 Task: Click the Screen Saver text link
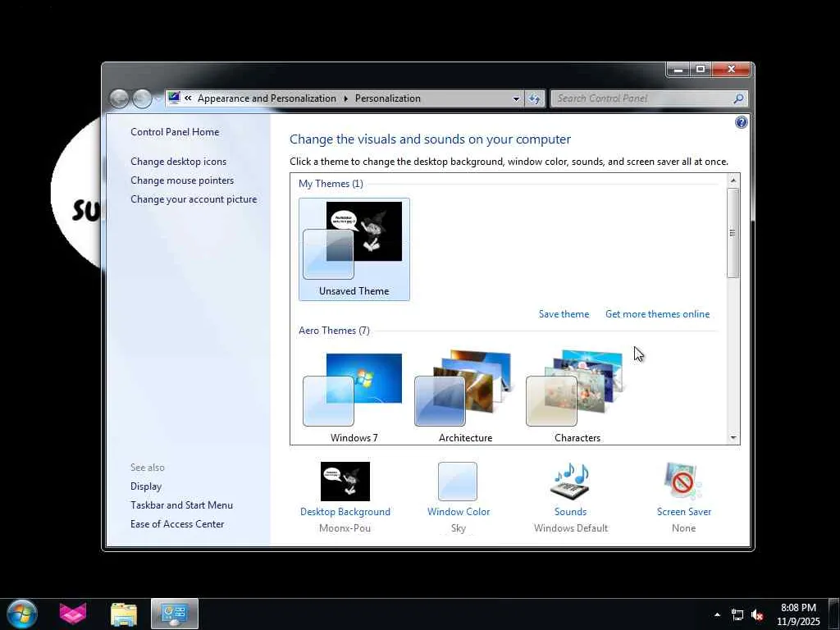pos(684,512)
